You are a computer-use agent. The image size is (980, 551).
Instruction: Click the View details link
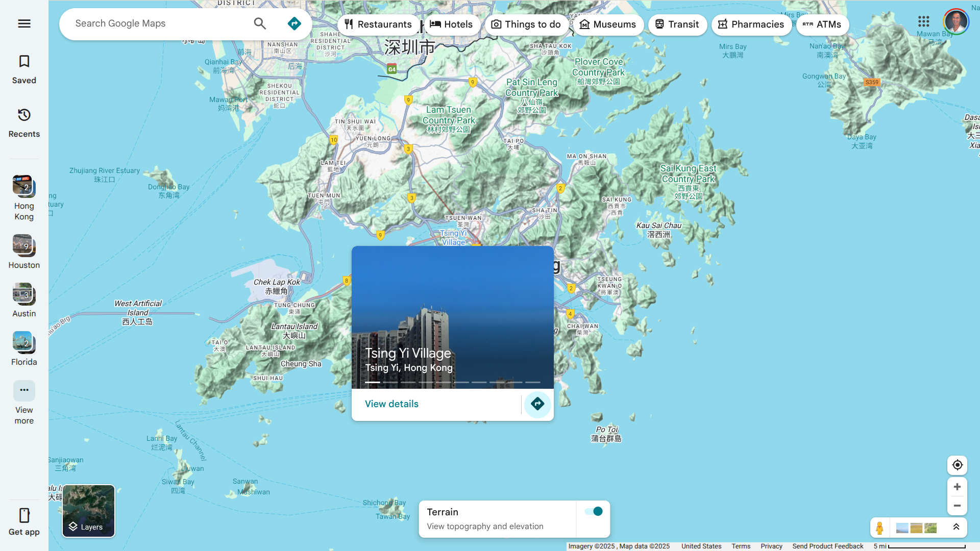tap(391, 404)
